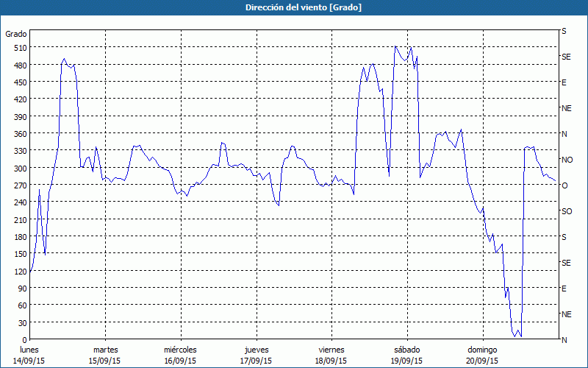Click the 180 value on the left axis
588x368 pixels.
pyautogui.click(x=18, y=237)
